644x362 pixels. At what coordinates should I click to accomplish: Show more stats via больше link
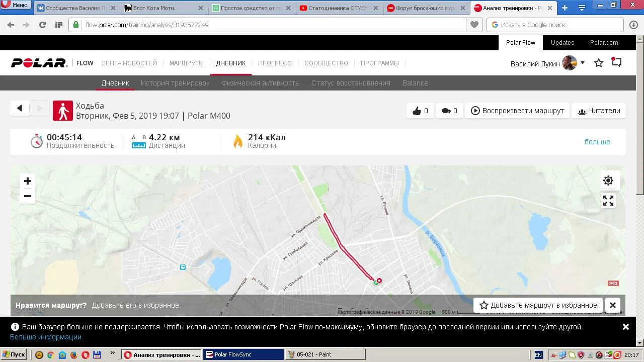click(x=597, y=142)
